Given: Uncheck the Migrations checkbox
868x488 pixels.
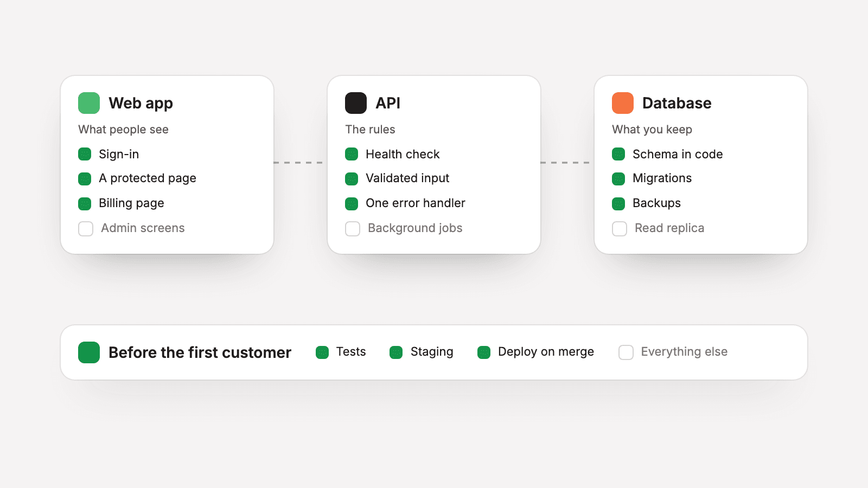Looking at the screenshot, I should [618, 178].
